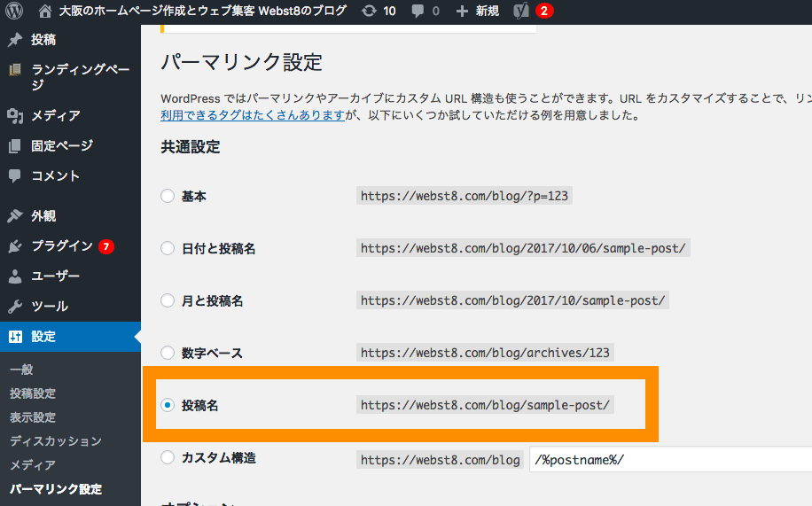Open Yoast SEO icon in admin bar
Image resolution: width=812 pixels, height=506 pixels.
(521, 11)
